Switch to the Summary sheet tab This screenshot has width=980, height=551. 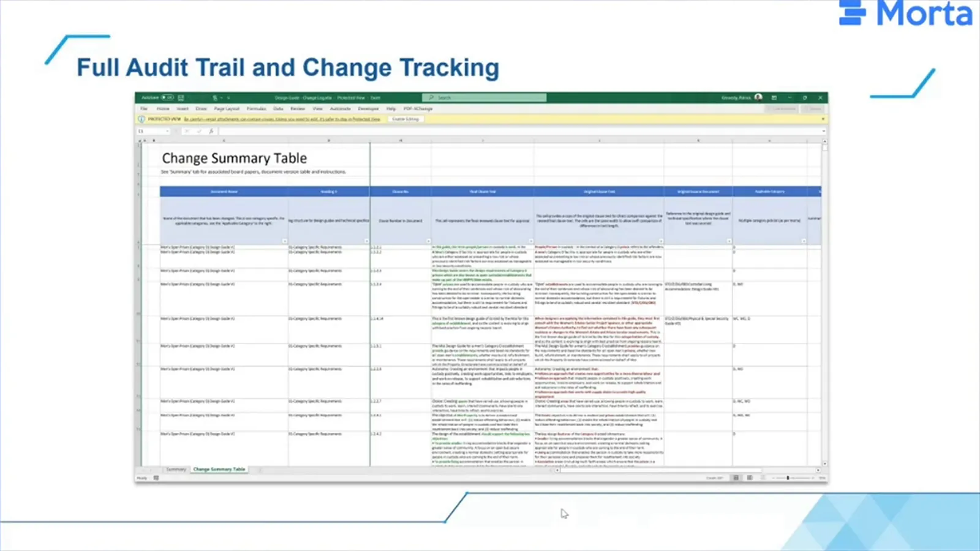point(176,469)
